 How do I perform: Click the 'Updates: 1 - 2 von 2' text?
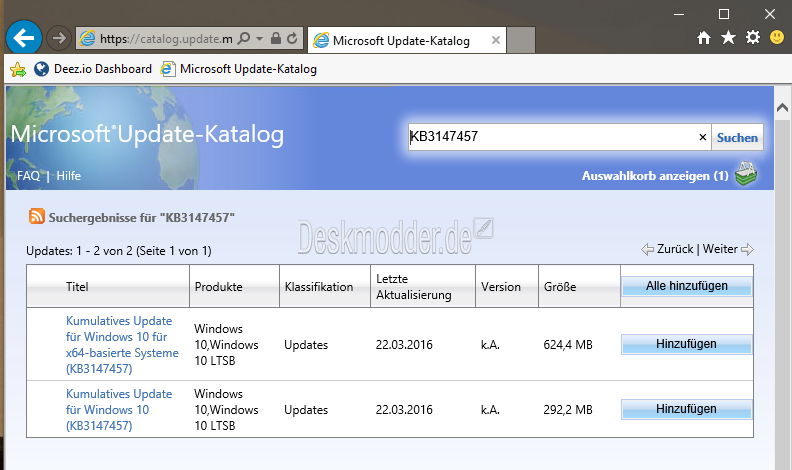click(x=77, y=251)
